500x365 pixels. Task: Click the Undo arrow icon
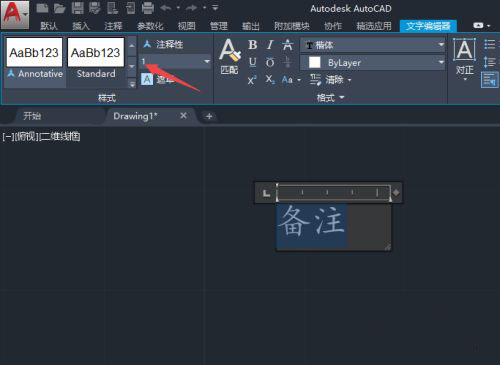coord(166,8)
